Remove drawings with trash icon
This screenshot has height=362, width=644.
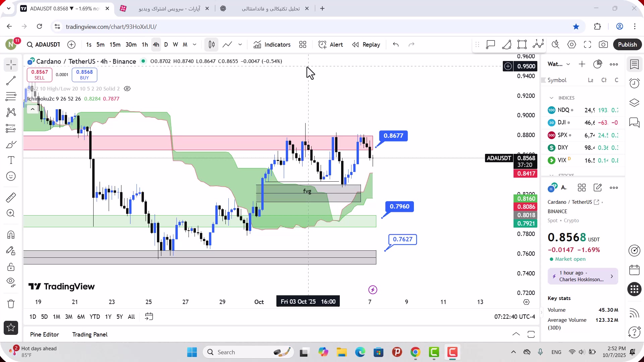point(11,304)
